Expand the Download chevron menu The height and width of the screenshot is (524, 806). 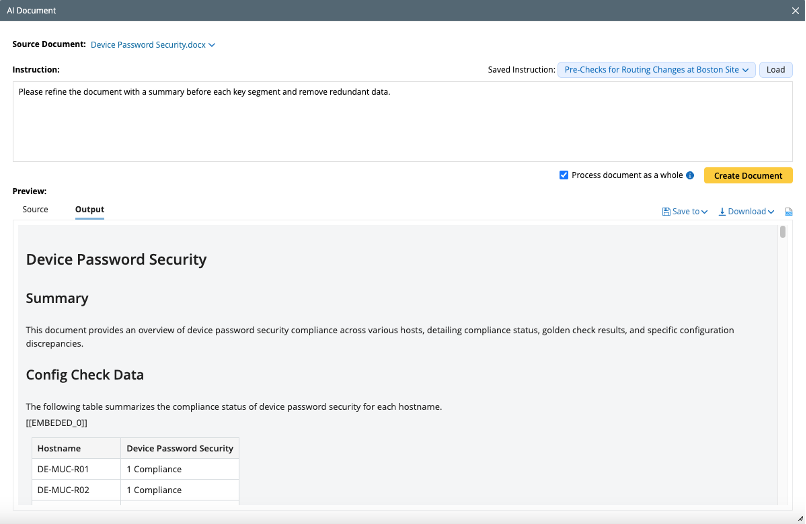click(771, 212)
